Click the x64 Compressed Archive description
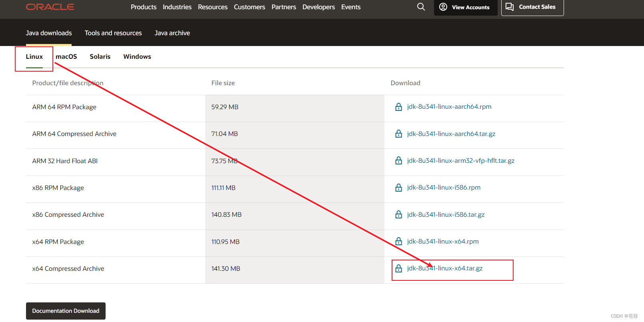 click(68, 268)
